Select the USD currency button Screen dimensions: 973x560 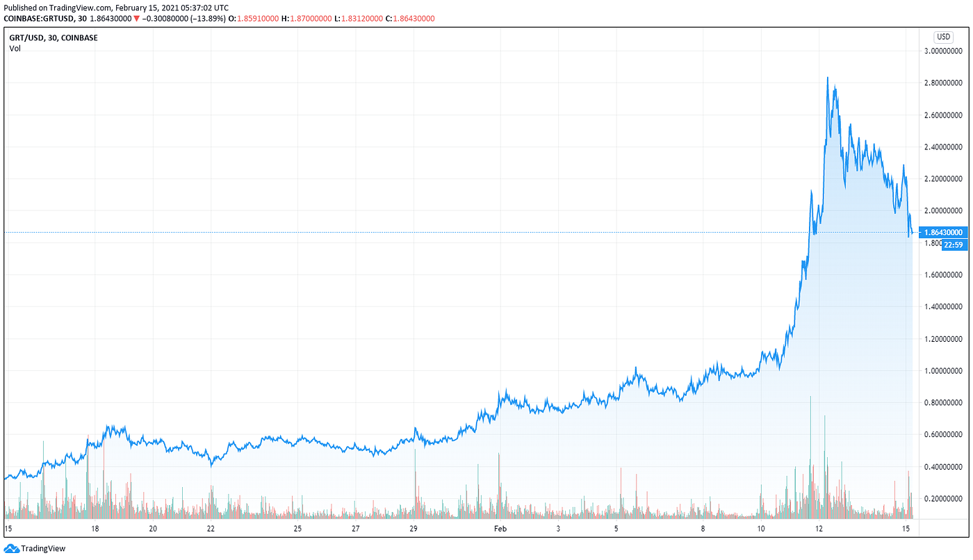click(x=944, y=35)
